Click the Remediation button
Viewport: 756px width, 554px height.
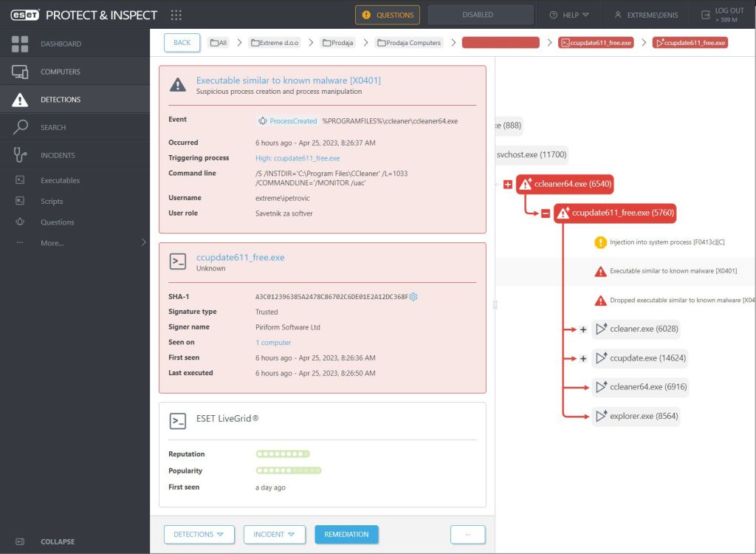[x=346, y=534]
